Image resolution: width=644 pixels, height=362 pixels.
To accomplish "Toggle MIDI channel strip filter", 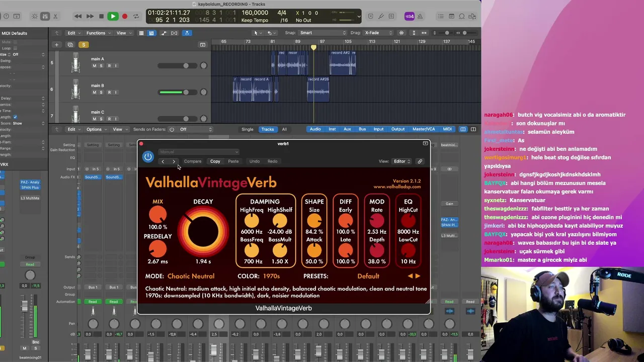I will 447,129.
